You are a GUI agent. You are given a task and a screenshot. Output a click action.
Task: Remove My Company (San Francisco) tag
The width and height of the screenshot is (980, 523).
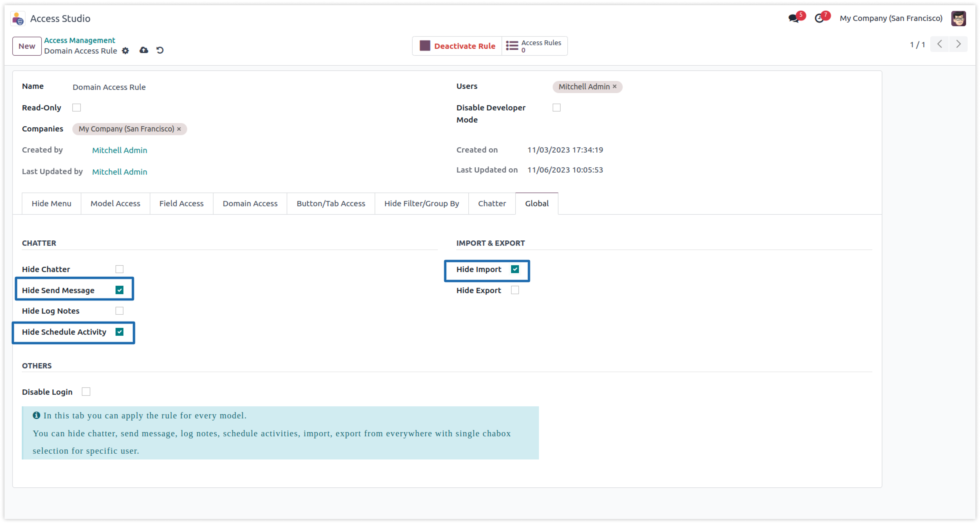[x=179, y=129]
